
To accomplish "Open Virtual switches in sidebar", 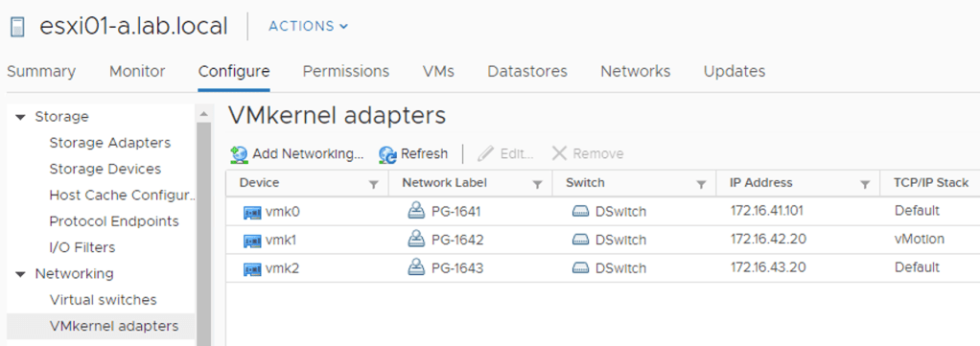I will pos(104,300).
